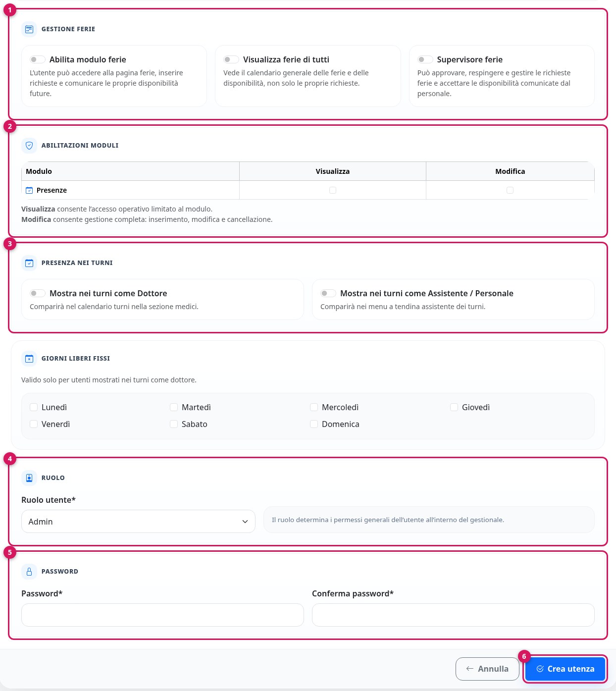Click the Gestione Ferie section icon
Viewport: 616px width, 691px height.
point(29,29)
